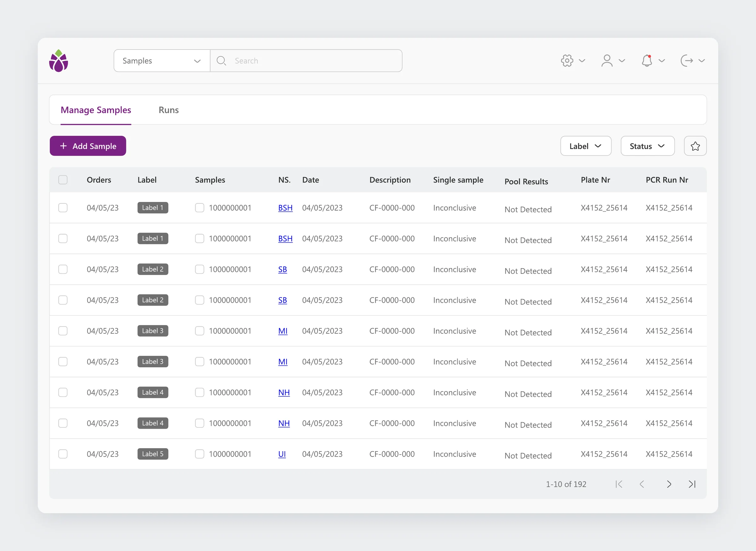Click into the Search input field

click(x=306, y=61)
